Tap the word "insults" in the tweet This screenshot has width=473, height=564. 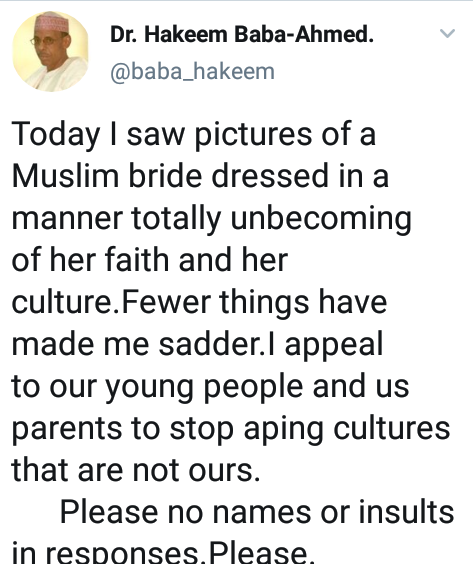(406, 512)
